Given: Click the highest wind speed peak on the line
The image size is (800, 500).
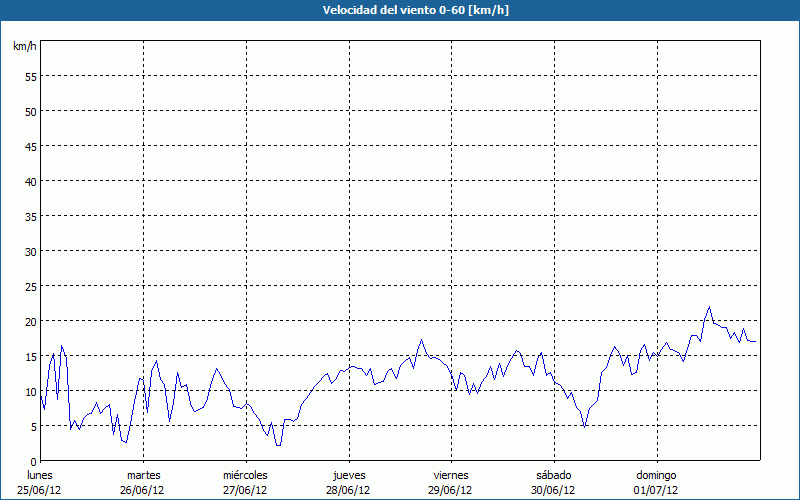Looking at the screenshot, I should 709,308.
